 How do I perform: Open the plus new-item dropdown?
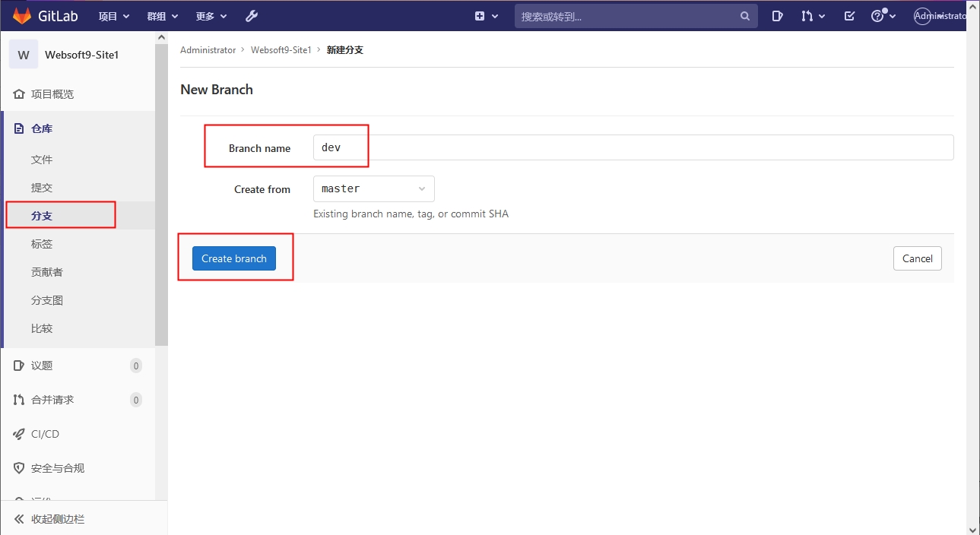click(486, 16)
